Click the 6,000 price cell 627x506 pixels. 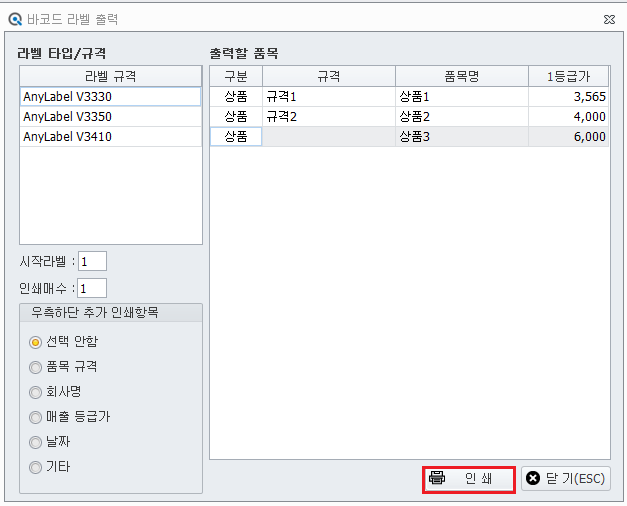click(568, 136)
